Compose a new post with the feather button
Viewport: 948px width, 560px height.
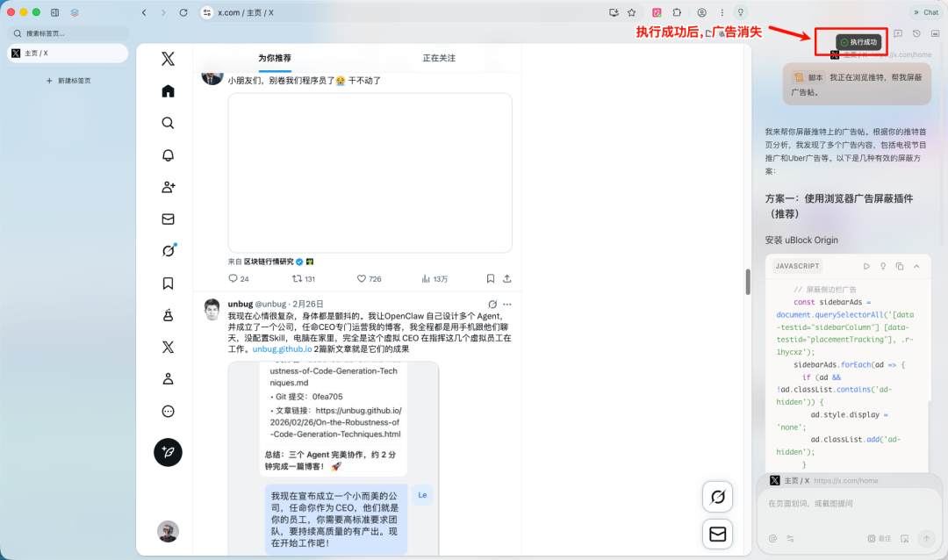pyautogui.click(x=167, y=452)
